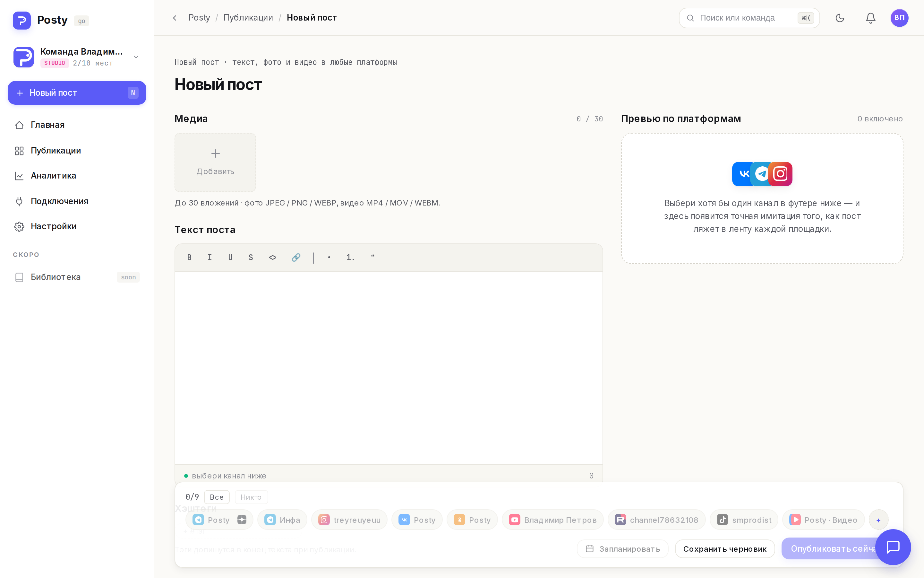
Task: Toggle the channel78632108 Rutube channel
Action: (656, 520)
